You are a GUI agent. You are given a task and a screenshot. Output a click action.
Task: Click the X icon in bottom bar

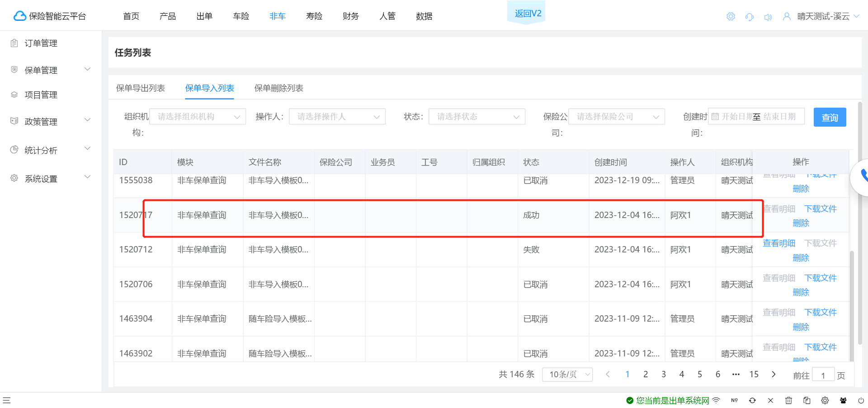click(x=770, y=400)
